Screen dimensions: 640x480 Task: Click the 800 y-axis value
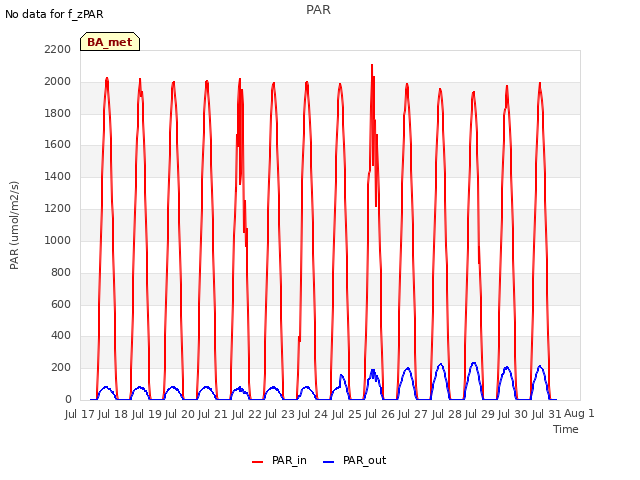coord(61,272)
